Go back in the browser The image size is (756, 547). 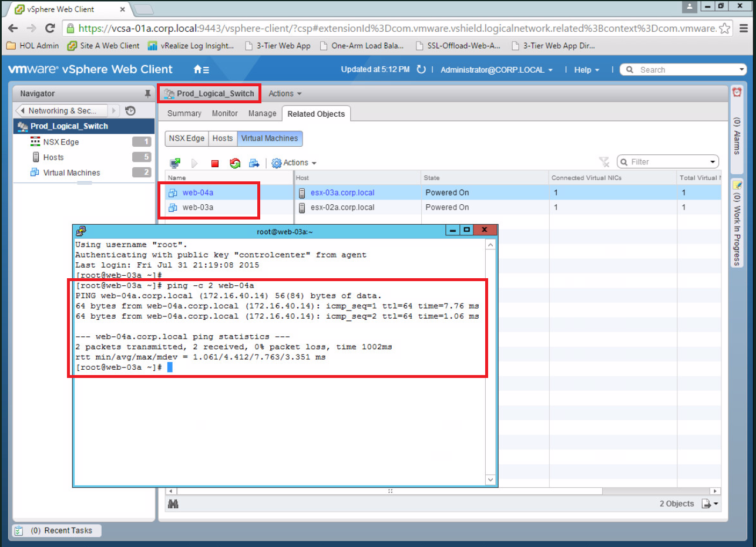pos(14,28)
